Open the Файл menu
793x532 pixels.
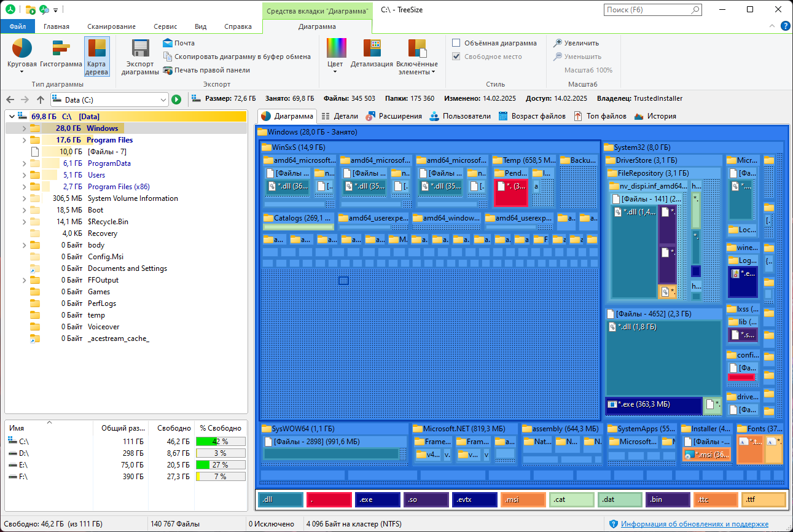[x=18, y=26]
